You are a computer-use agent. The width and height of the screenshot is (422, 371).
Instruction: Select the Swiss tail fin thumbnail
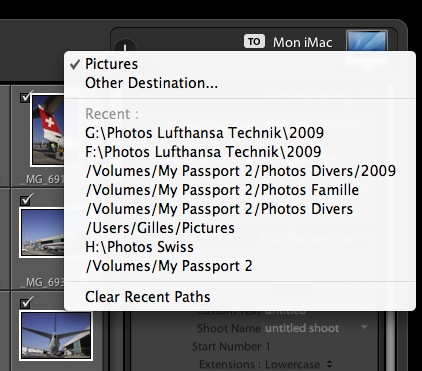[48, 131]
